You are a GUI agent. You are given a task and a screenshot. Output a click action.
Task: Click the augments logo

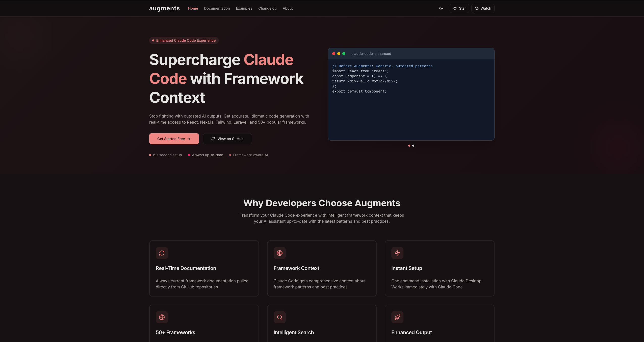[164, 8]
